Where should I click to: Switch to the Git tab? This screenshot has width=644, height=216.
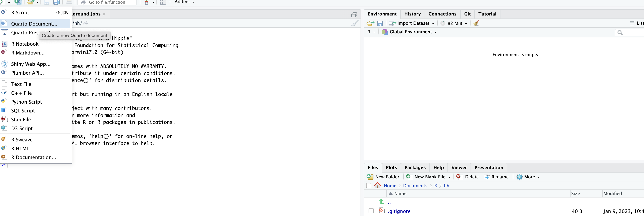467,14
